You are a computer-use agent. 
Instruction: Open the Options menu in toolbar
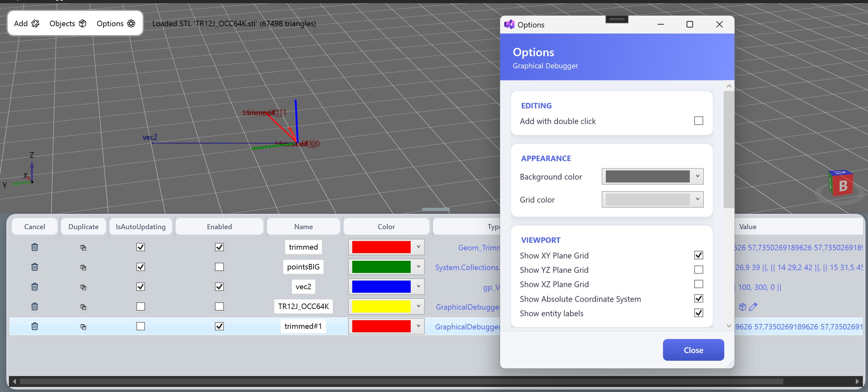tap(116, 23)
